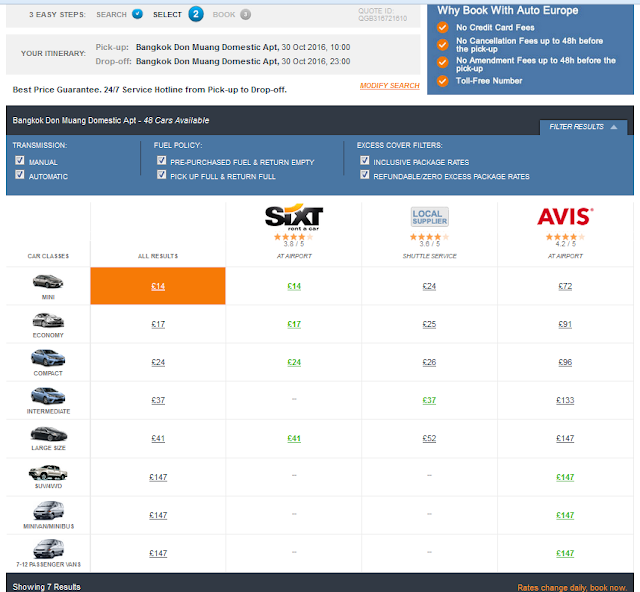This screenshot has height=592, width=640.
Task: Click the Sixt rent a car logo
Action: click(294, 217)
